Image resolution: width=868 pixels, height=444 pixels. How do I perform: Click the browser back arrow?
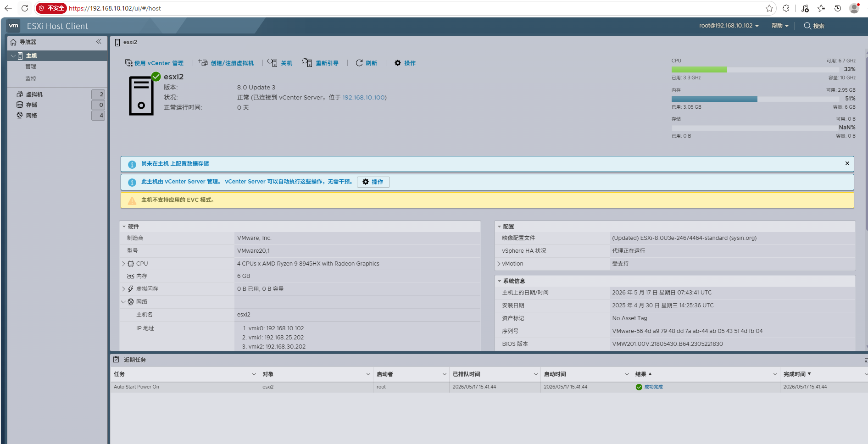click(8, 8)
